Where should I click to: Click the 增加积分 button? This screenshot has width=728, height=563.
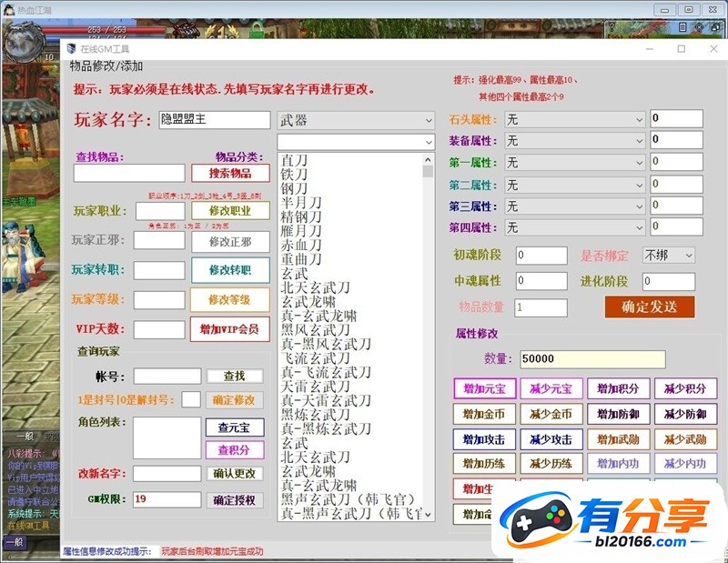point(618,388)
